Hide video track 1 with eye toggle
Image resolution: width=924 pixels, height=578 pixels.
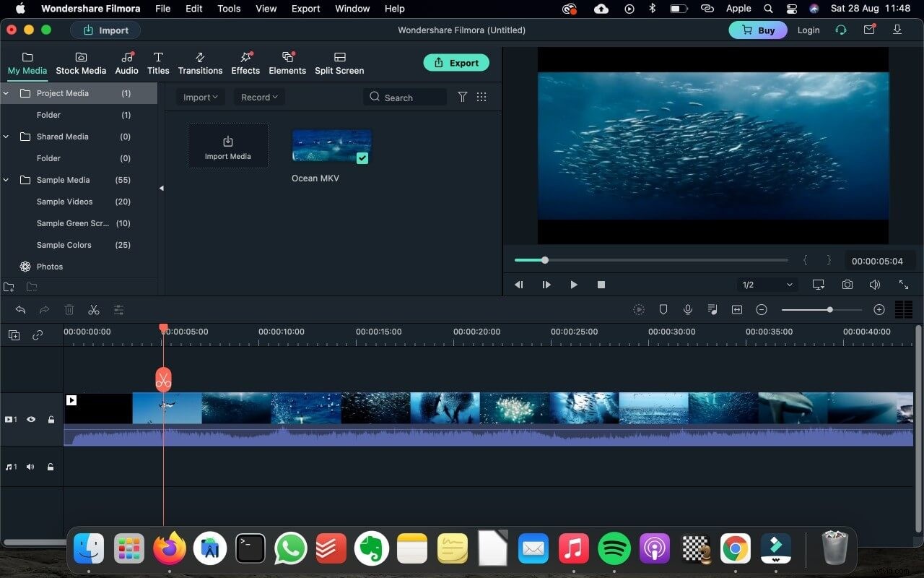[x=30, y=419]
